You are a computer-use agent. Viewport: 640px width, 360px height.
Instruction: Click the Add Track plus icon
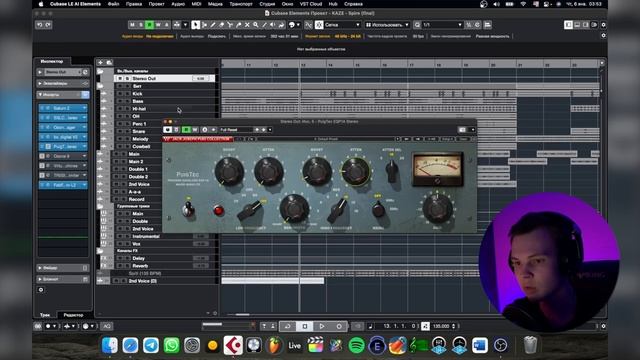coord(100,62)
